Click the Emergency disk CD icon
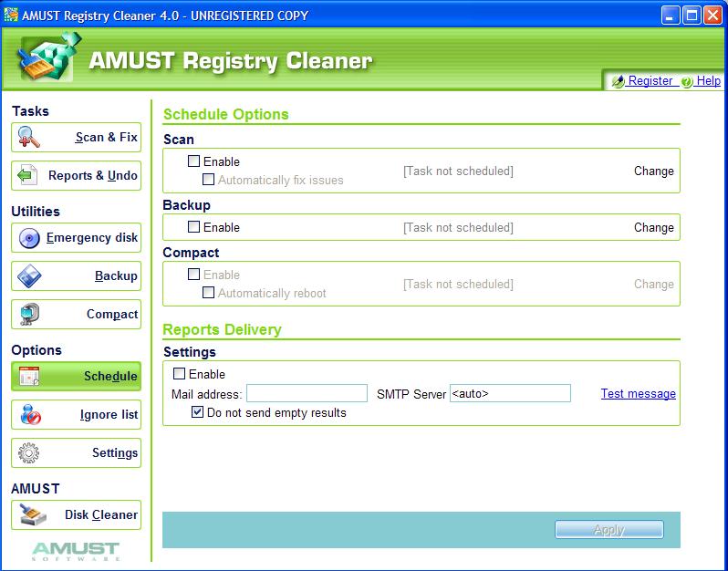 29,238
